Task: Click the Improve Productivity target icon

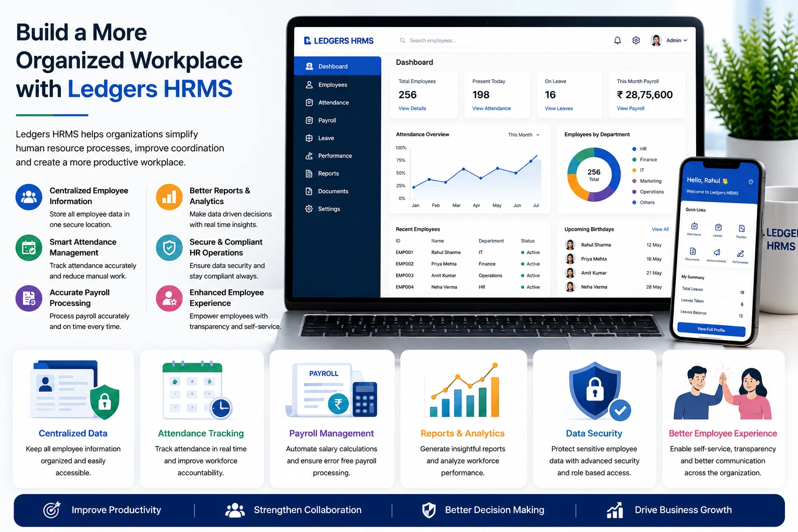Action: pos(52,510)
